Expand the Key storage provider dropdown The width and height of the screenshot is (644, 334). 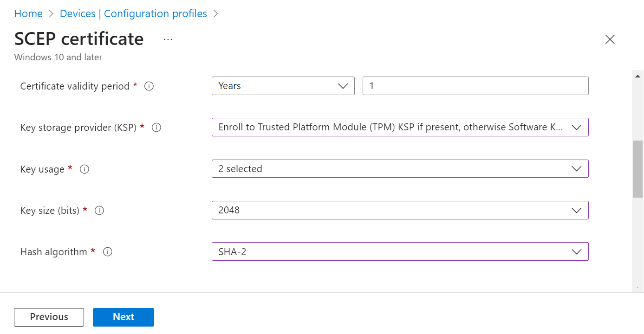pyautogui.click(x=400, y=128)
